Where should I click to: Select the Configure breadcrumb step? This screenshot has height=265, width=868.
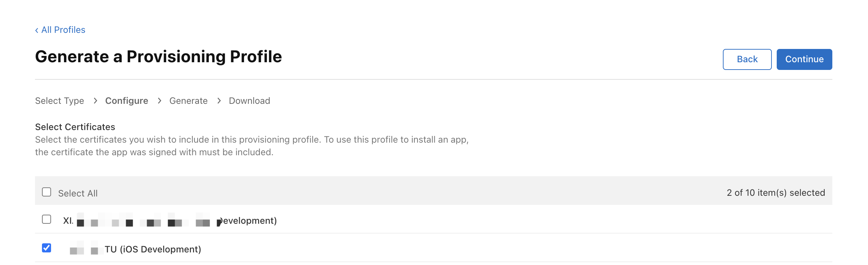(127, 101)
